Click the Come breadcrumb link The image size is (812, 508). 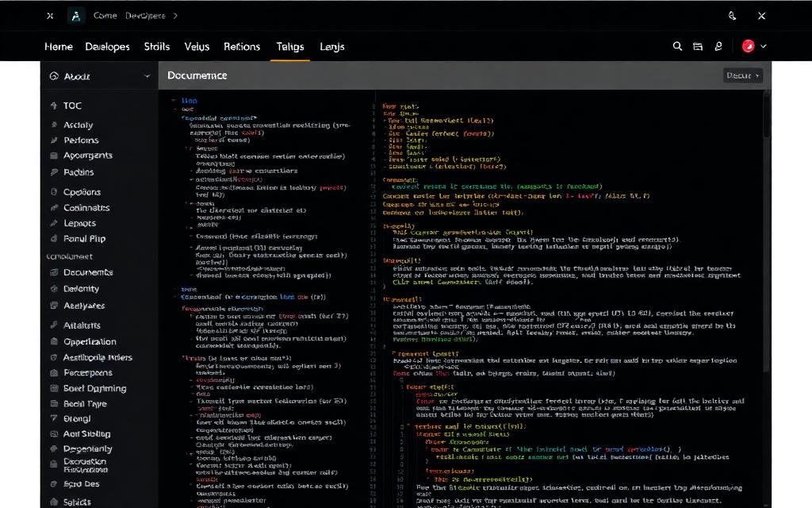[105, 16]
